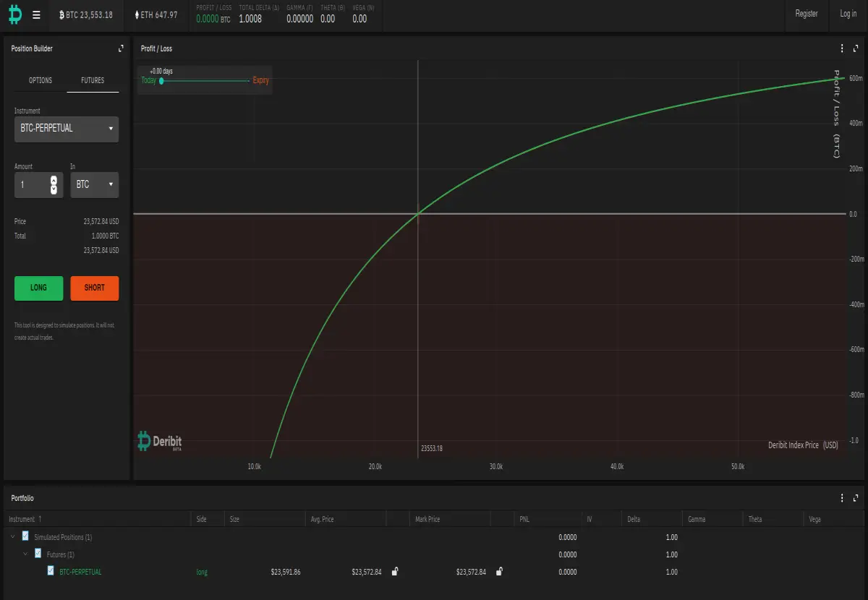The width and height of the screenshot is (868, 600).
Task: Switch to the FUTURES tab
Action: pyautogui.click(x=93, y=80)
